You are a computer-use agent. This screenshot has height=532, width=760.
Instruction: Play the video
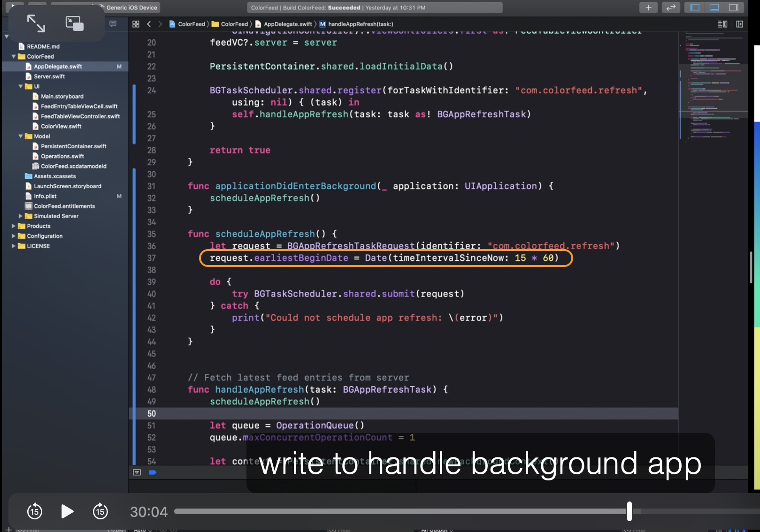67,511
